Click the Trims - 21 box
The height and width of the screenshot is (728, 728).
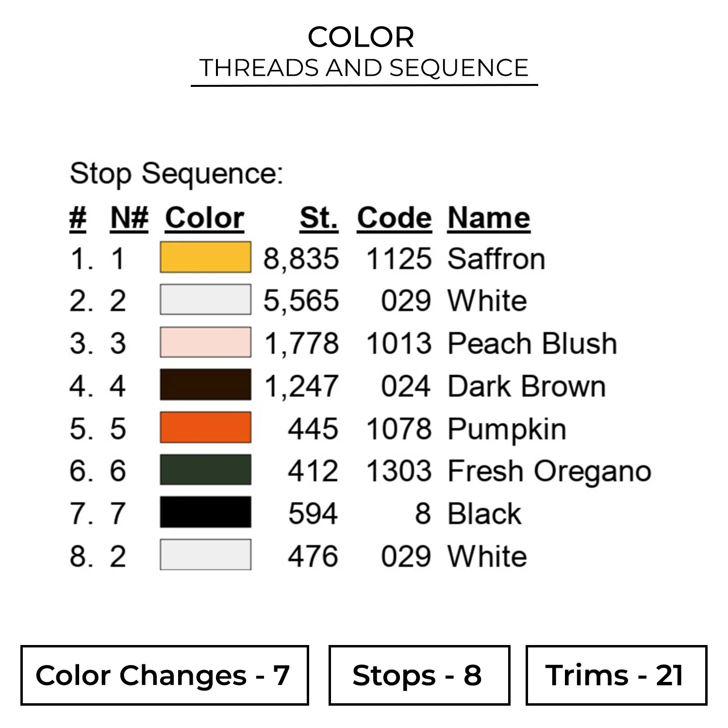coord(616,675)
